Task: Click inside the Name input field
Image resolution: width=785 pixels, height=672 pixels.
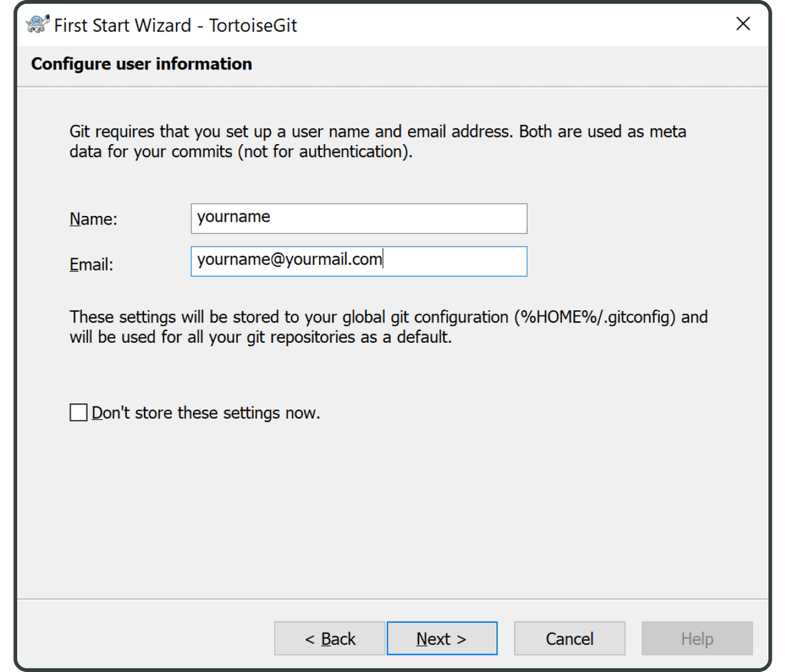Action: coord(358,218)
